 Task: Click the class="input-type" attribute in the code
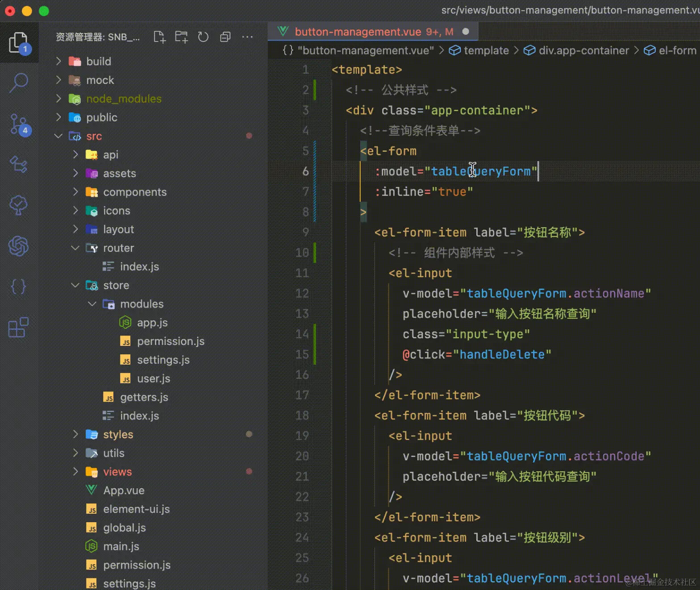(x=466, y=334)
